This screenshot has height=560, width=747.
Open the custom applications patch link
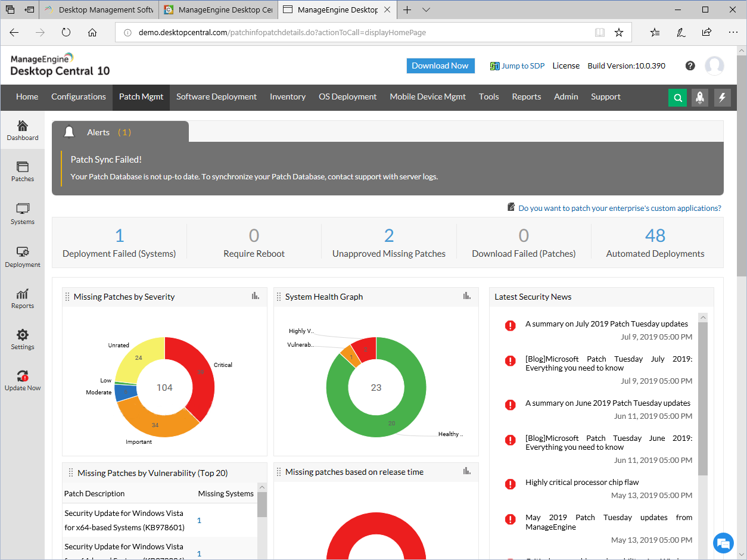click(620, 208)
